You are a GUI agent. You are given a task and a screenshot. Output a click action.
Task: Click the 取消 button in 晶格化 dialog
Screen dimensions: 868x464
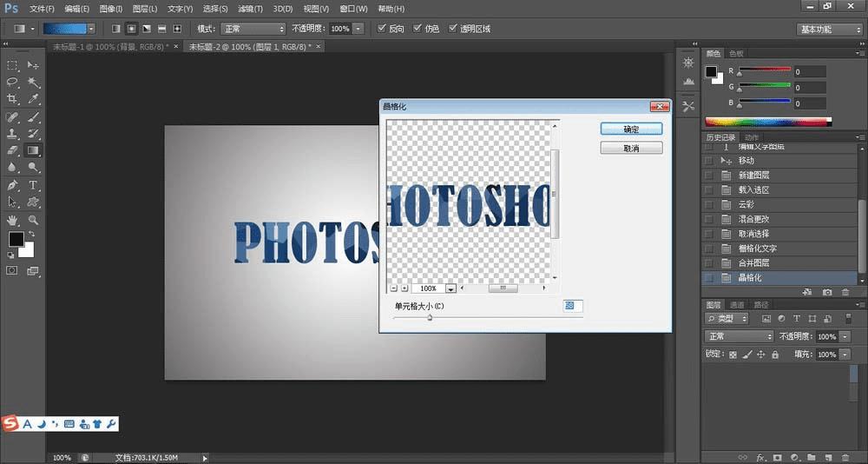(631, 149)
